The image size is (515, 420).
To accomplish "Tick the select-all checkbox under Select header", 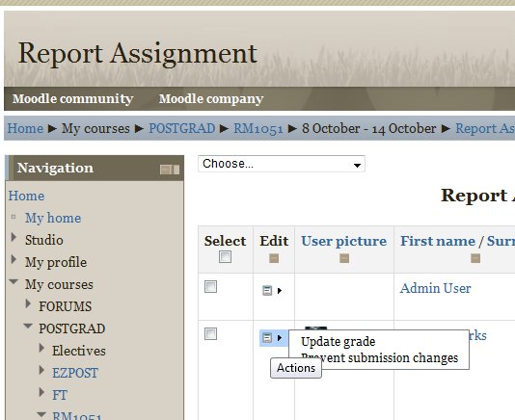I will (x=225, y=256).
